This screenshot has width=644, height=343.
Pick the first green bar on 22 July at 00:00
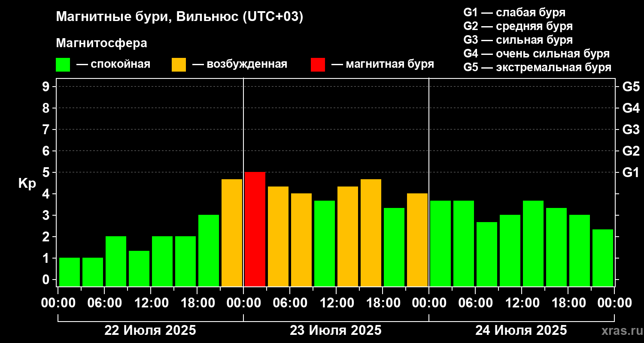(70, 272)
